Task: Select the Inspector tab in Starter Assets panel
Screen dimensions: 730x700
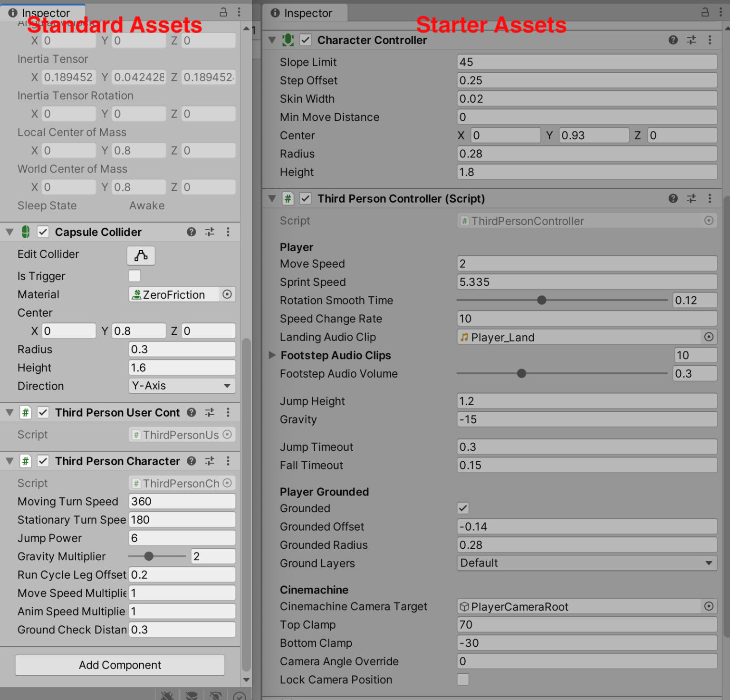Action: click(x=306, y=13)
